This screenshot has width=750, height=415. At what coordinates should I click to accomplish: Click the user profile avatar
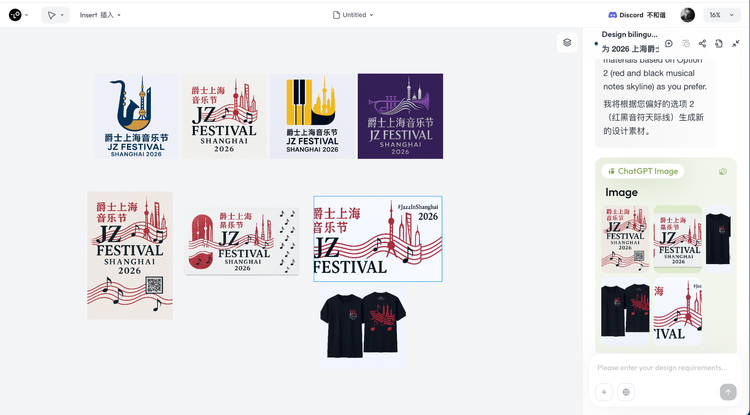687,15
